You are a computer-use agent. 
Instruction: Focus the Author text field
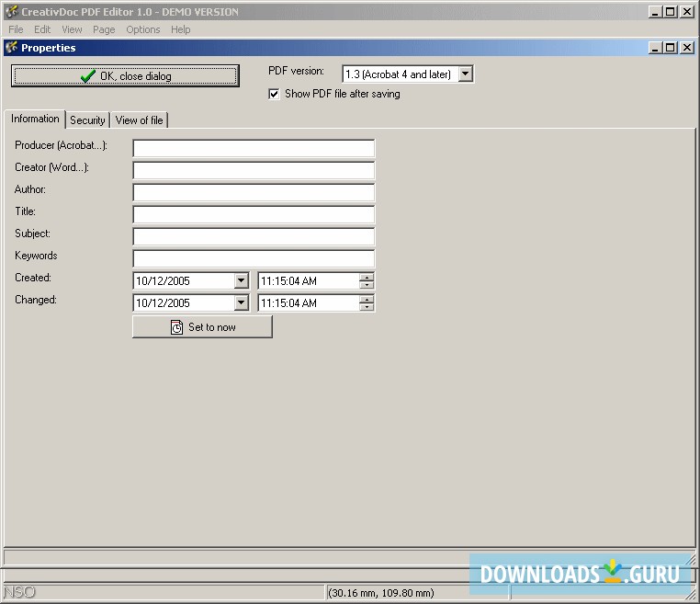click(x=254, y=192)
